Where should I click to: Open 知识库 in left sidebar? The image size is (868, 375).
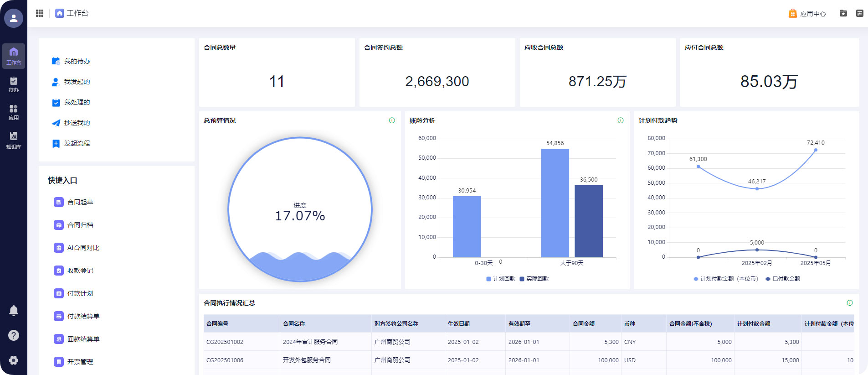click(14, 140)
